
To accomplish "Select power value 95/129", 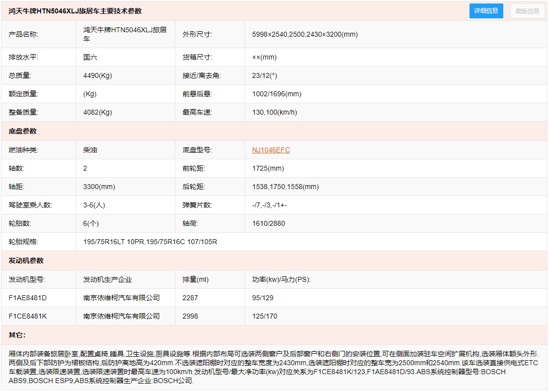I will click(263, 298).
